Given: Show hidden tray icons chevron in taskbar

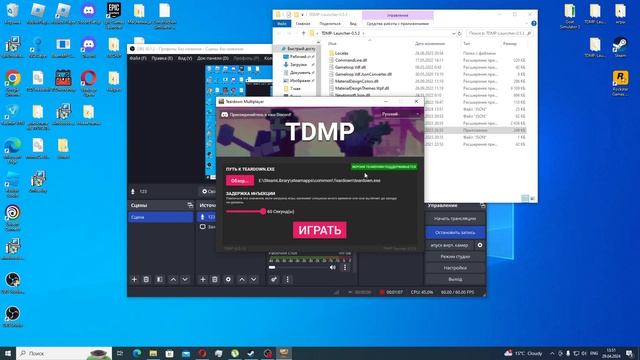Looking at the screenshot, I should [x=552, y=353].
